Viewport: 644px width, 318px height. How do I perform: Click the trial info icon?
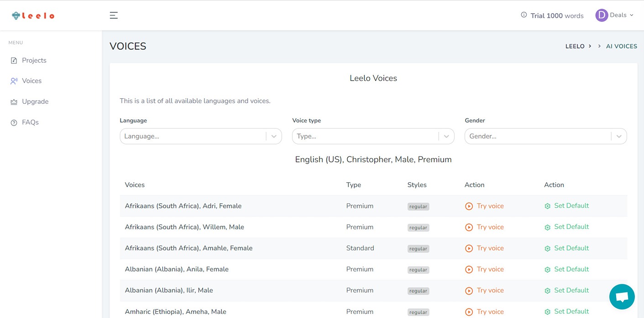click(x=524, y=15)
